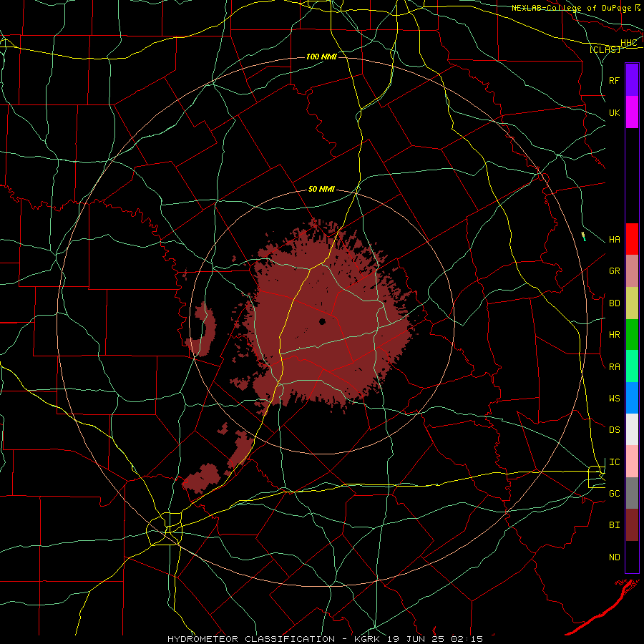Image resolution: width=644 pixels, height=644 pixels.
Task: Click the ND black legend swatch
Action: pyautogui.click(x=632, y=557)
